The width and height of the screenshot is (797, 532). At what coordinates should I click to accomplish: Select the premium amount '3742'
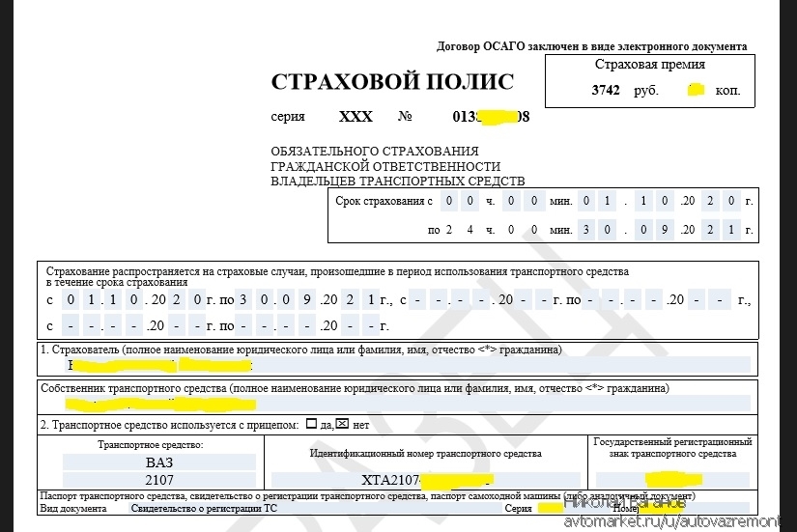606,91
